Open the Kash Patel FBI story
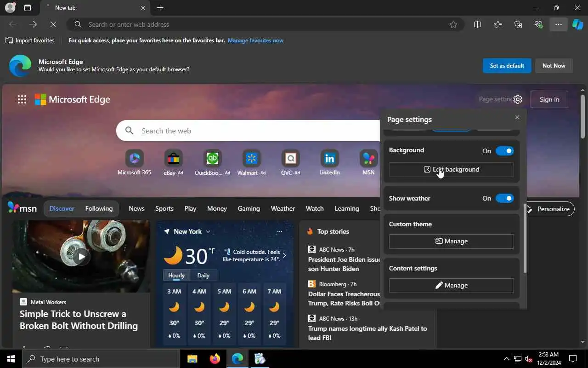588x368 pixels. (367, 333)
